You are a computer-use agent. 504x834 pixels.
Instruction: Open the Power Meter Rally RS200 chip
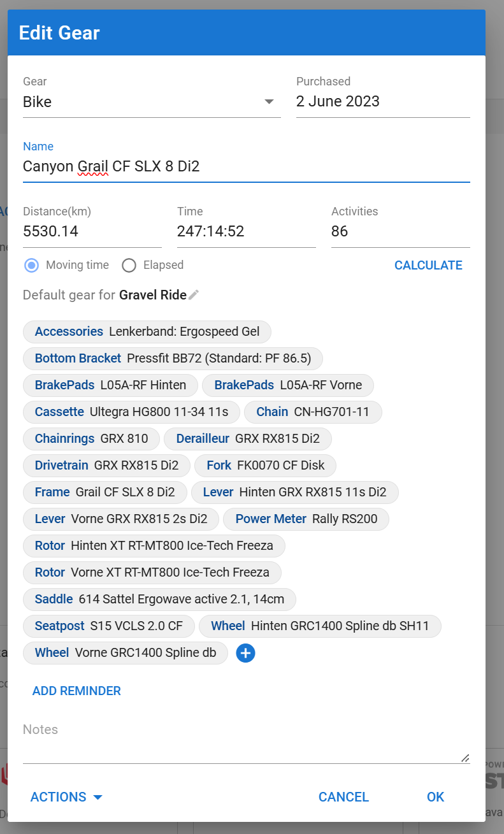tap(306, 519)
